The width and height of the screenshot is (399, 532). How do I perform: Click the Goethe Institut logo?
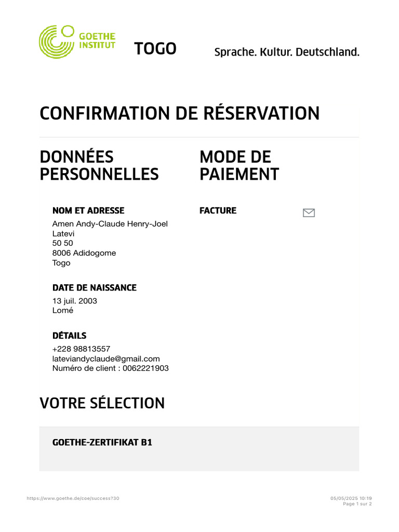(77, 42)
